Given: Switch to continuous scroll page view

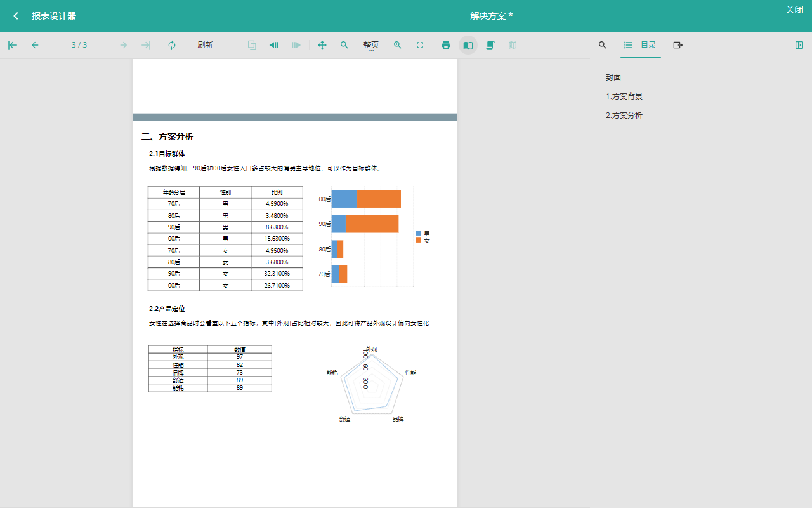Looking at the screenshot, I should click(490, 45).
